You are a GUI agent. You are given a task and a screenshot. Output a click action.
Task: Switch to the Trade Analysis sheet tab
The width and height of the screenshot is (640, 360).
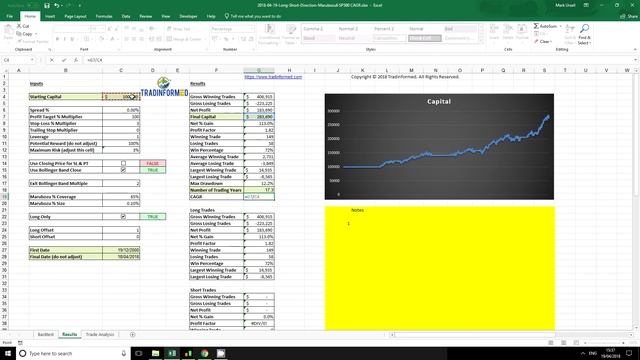tap(100, 334)
